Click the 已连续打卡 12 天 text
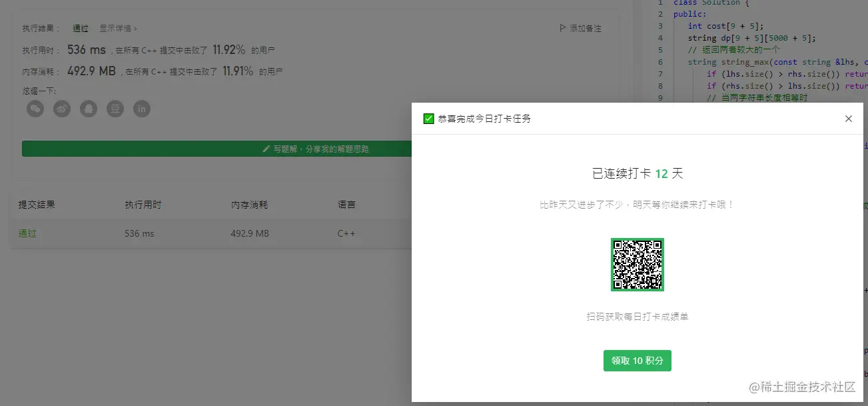Screen dimensions: 868x406 (638, 174)
